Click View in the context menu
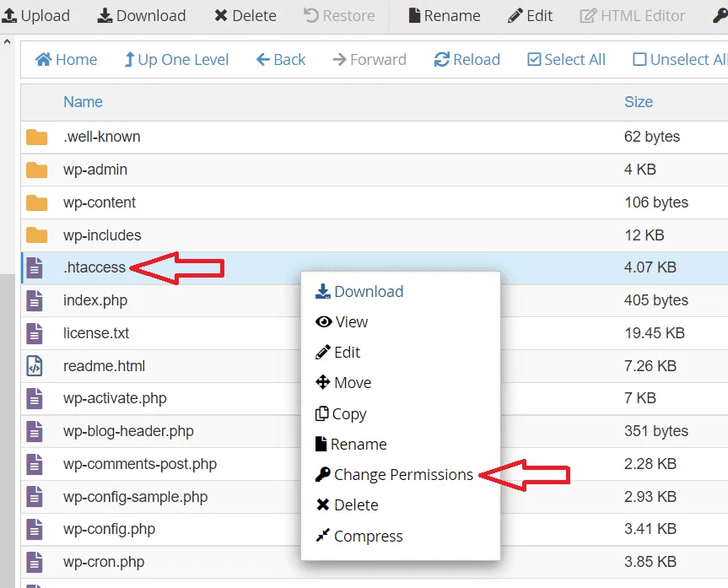728x588 pixels. [x=346, y=321]
